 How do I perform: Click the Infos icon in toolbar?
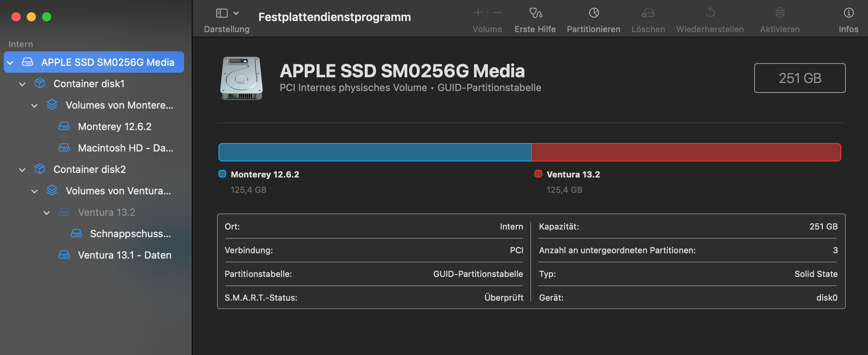[849, 13]
